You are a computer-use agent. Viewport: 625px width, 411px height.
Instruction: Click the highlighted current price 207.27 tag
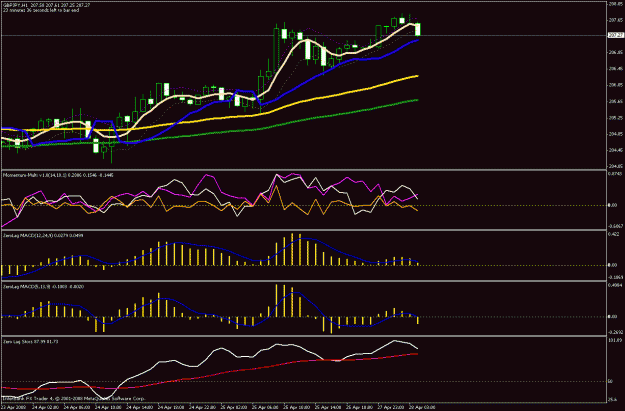point(615,35)
